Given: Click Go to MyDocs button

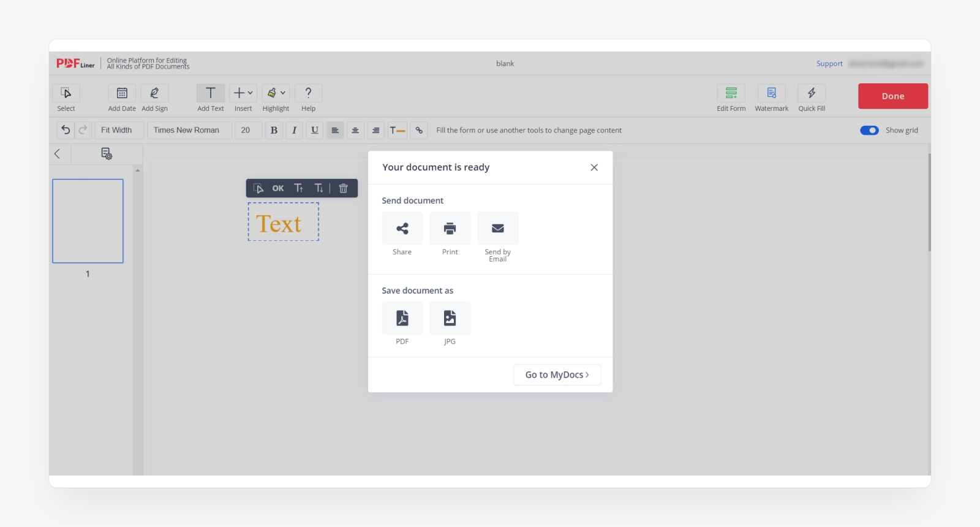Looking at the screenshot, I should pyautogui.click(x=557, y=375).
